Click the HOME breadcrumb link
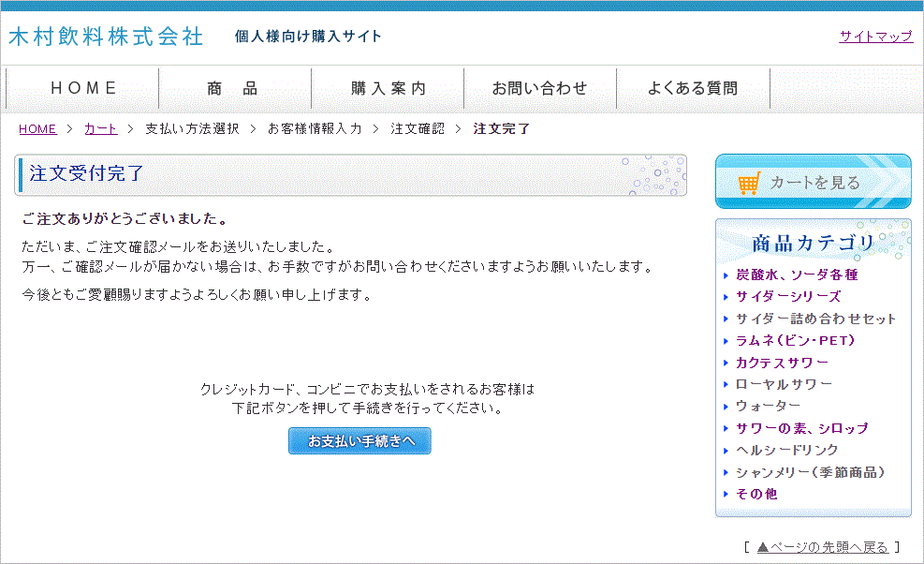This screenshot has width=924, height=564. click(x=37, y=129)
